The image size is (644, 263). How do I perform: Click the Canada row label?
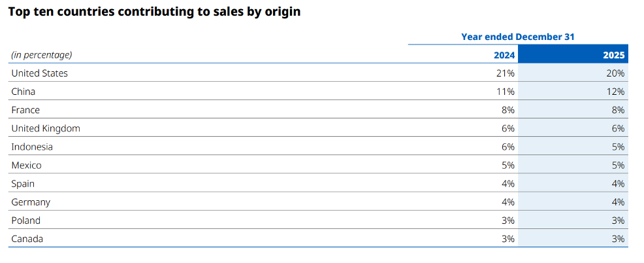tap(27, 239)
